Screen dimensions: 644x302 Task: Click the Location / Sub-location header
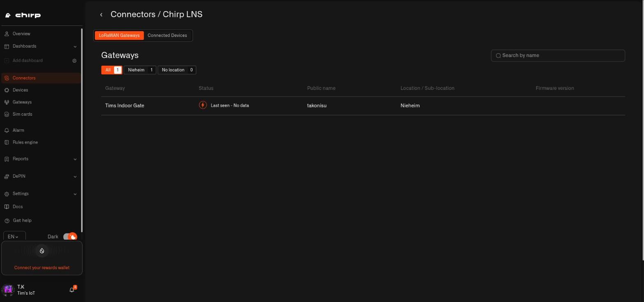point(427,88)
